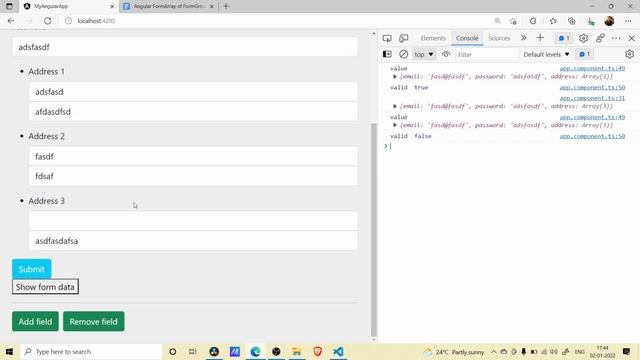
Task: Expand third logged form object
Action: click(x=395, y=125)
